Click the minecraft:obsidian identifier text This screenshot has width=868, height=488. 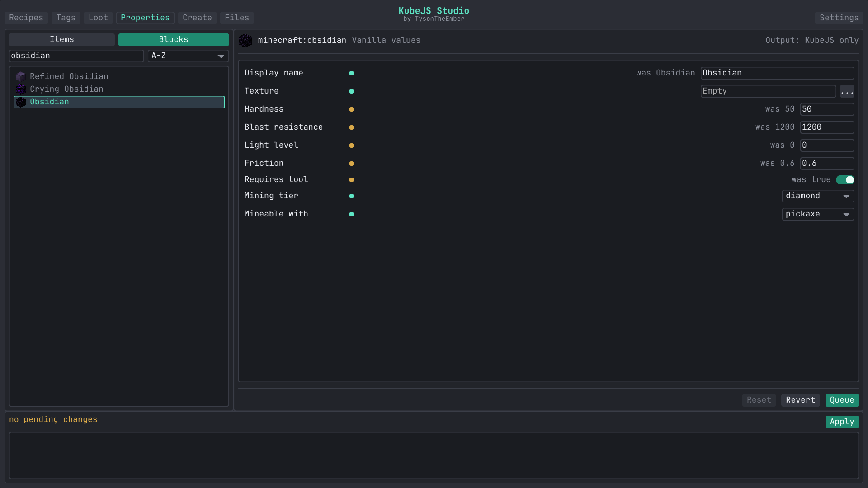[302, 40]
